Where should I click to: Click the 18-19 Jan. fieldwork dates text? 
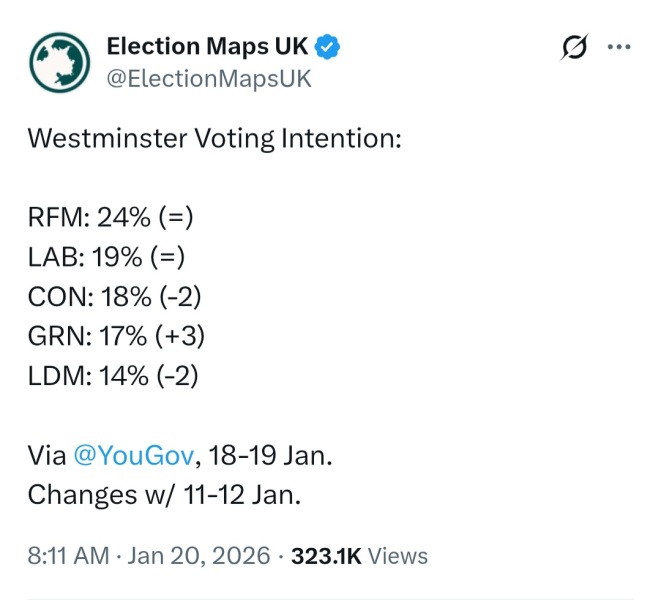point(270,456)
